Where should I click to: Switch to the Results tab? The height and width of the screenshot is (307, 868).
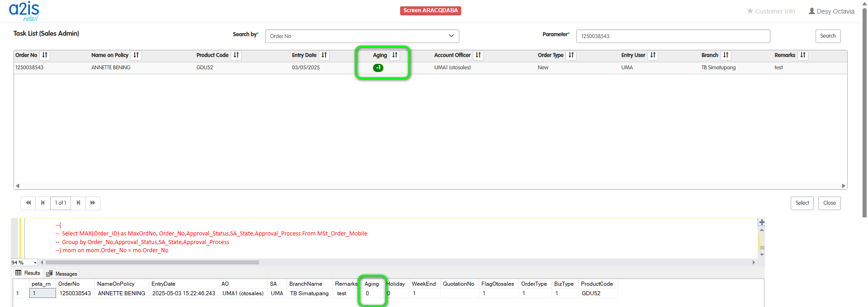28,273
